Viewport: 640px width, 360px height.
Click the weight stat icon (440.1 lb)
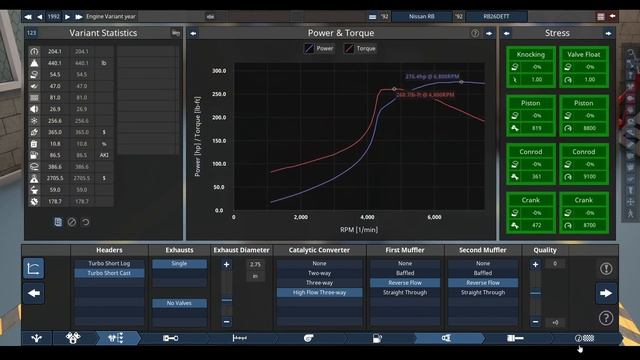tap(34, 63)
